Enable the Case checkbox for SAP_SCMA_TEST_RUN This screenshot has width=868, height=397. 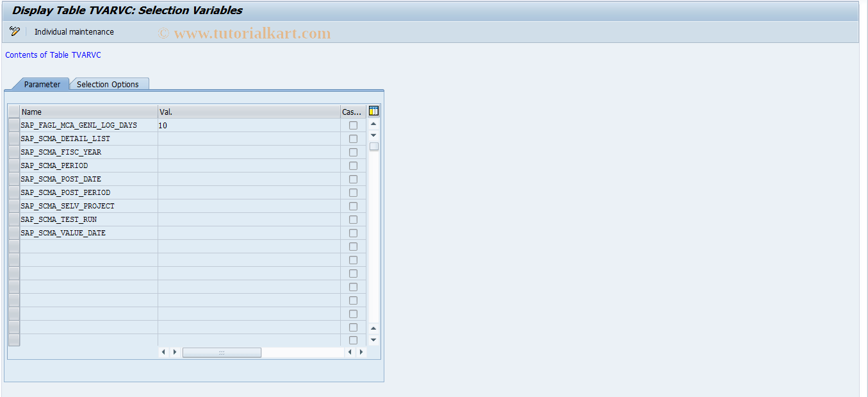tap(353, 219)
